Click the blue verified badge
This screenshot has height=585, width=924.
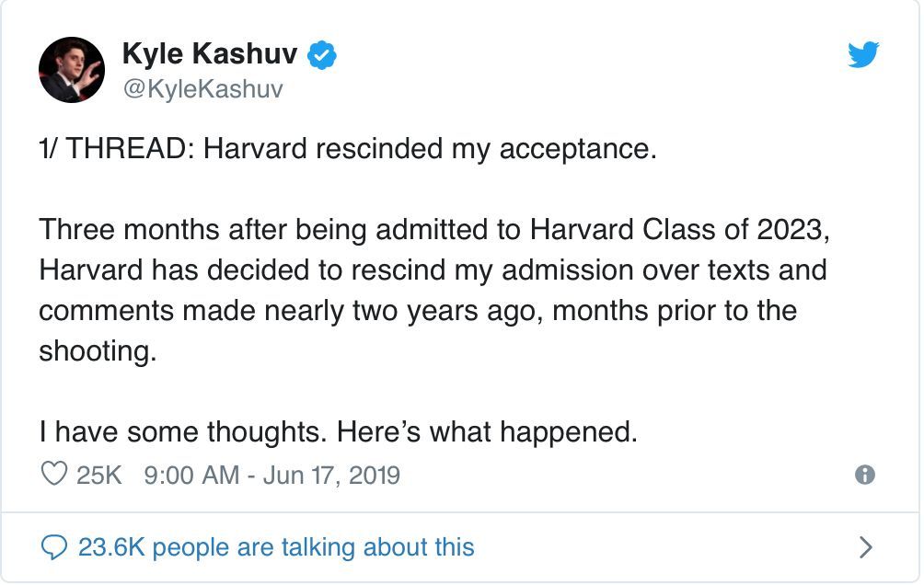point(321,55)
